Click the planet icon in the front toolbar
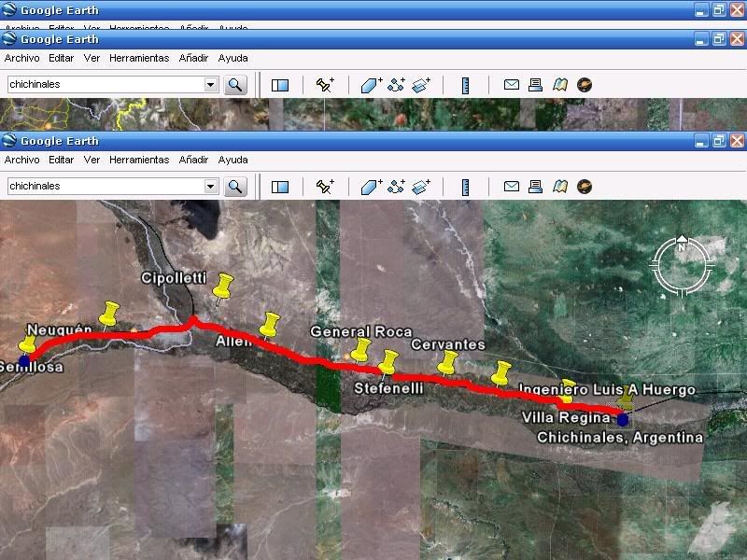Image resolution: width=747 pixels, height=560 pixels. tap(585, 186)
